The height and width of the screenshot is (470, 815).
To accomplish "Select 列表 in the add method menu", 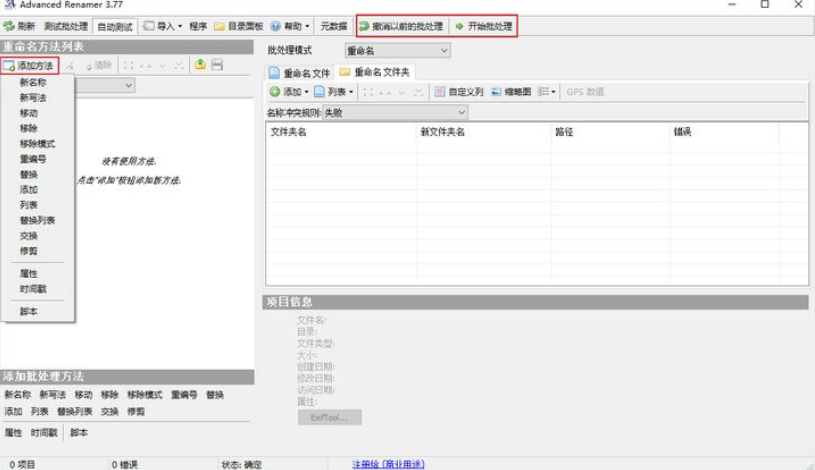I will [x=29, y=205].
